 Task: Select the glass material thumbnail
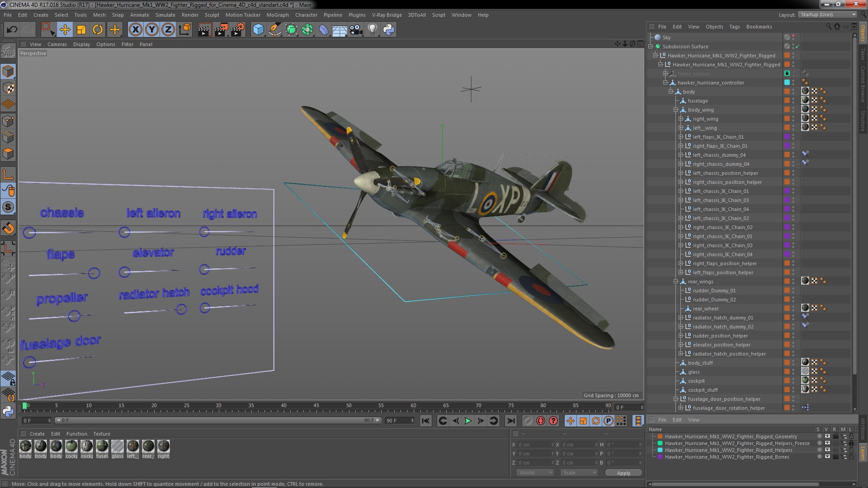(x=118, y=446)
